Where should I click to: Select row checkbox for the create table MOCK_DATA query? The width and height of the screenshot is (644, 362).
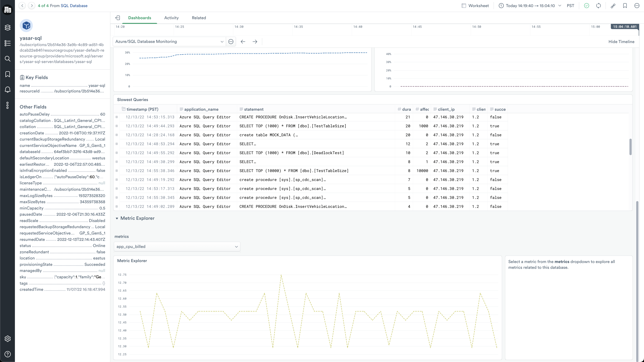click(x=117, y=135)
